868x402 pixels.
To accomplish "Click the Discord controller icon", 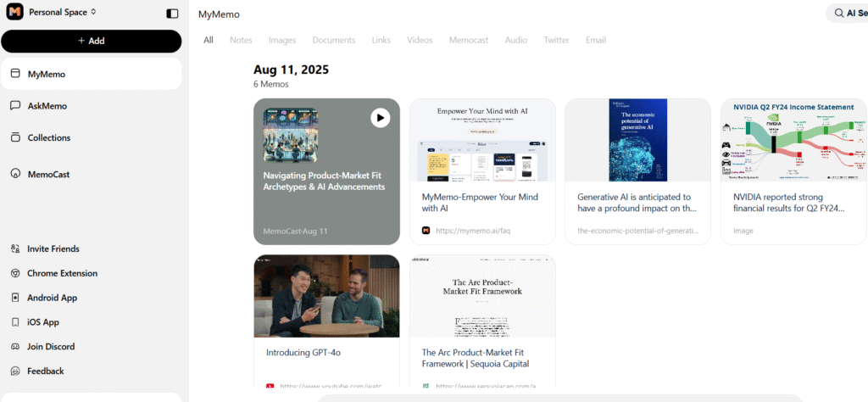I will click(x=15, y=346).
